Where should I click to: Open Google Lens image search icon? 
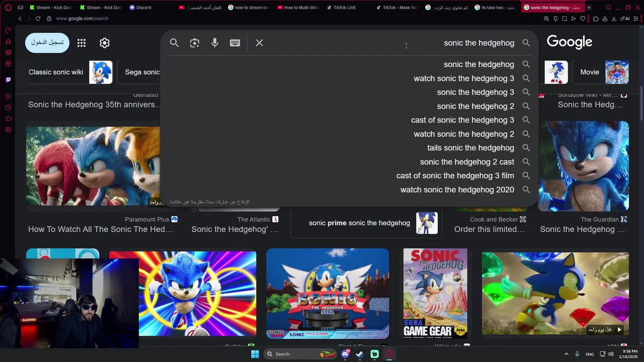click(x=195, y=43)
